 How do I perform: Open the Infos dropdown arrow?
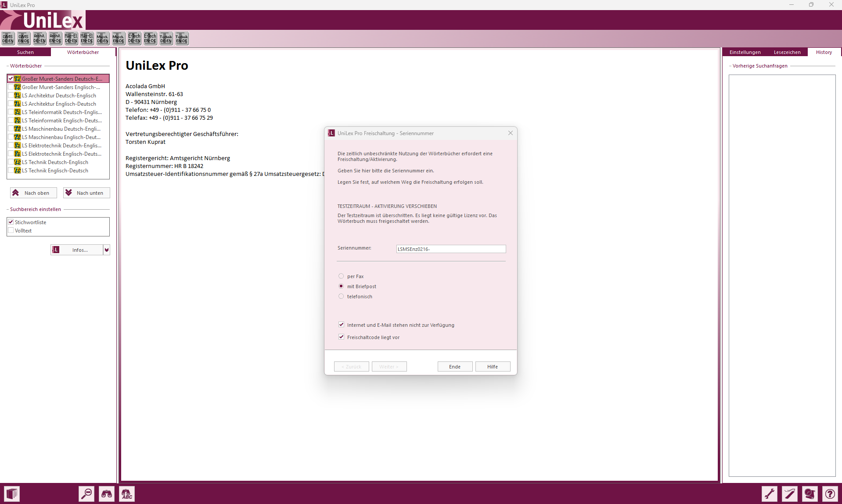point(106,250)
